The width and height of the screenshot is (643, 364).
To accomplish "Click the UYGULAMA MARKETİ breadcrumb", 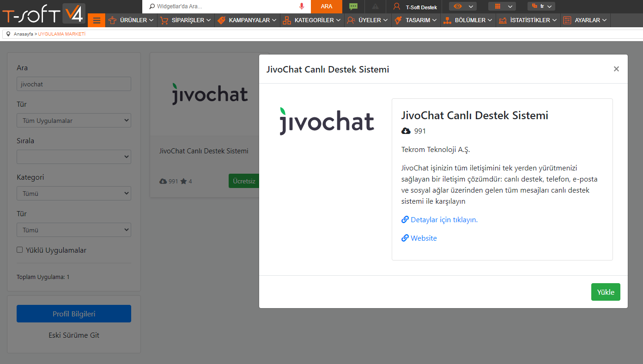I will tap(62, 34).
